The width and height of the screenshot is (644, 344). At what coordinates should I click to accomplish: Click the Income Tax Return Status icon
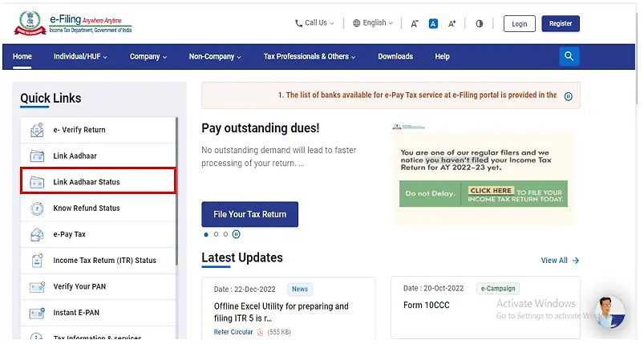[37, 261]
